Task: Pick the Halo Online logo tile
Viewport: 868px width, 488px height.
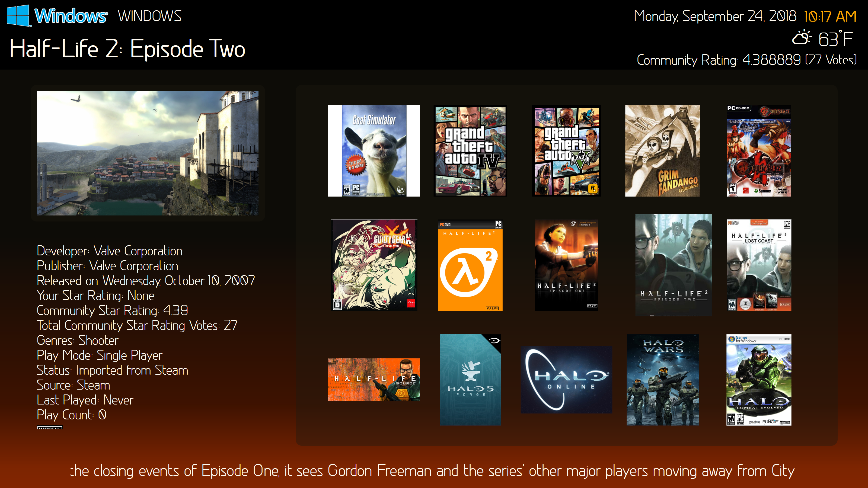Action: 566,380
